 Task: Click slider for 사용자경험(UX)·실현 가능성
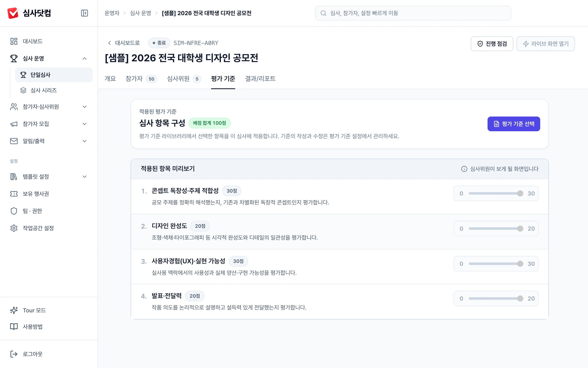coord(496,264)
